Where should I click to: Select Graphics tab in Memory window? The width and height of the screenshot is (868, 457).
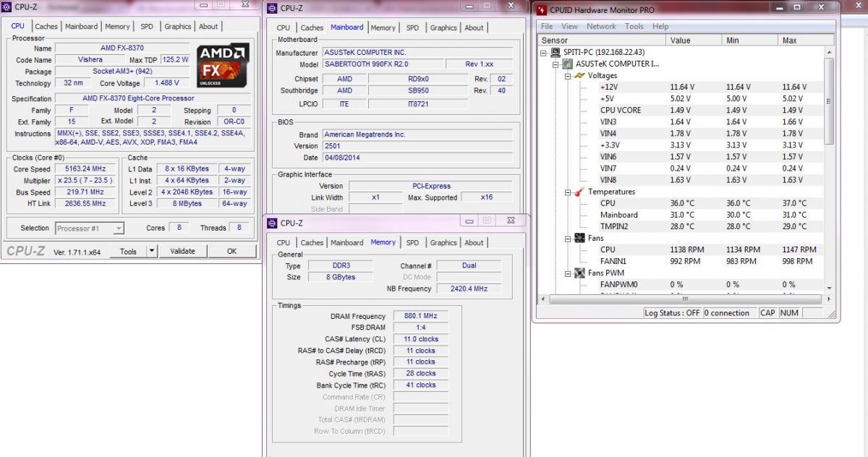tap(443, 242)
